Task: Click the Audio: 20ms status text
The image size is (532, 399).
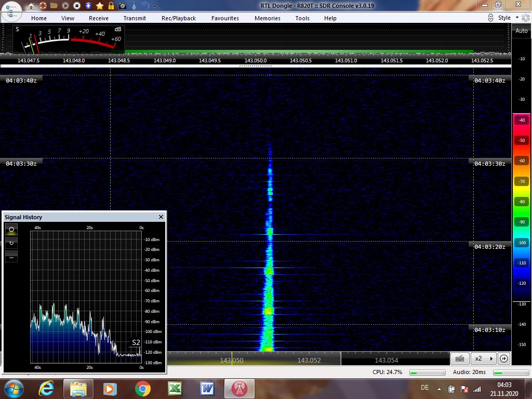Action: pos(469,372)
